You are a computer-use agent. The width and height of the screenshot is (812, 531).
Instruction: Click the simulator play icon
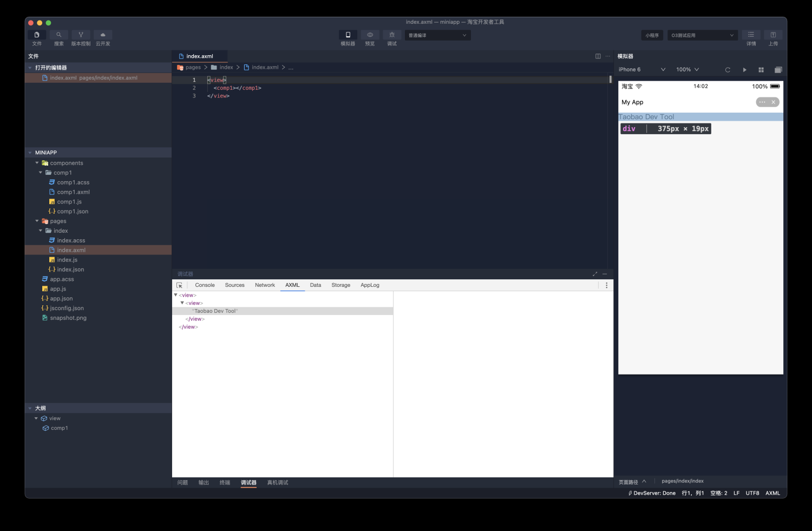tap(744, 70)
